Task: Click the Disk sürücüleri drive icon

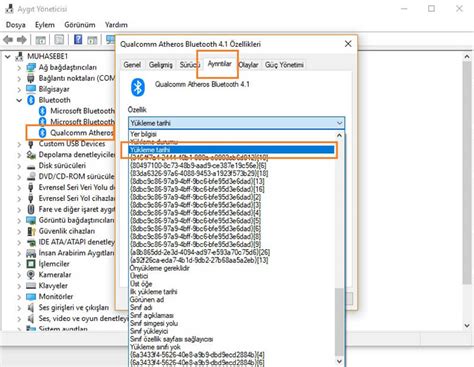Action: pyautogui.click(x=31, y=166)
